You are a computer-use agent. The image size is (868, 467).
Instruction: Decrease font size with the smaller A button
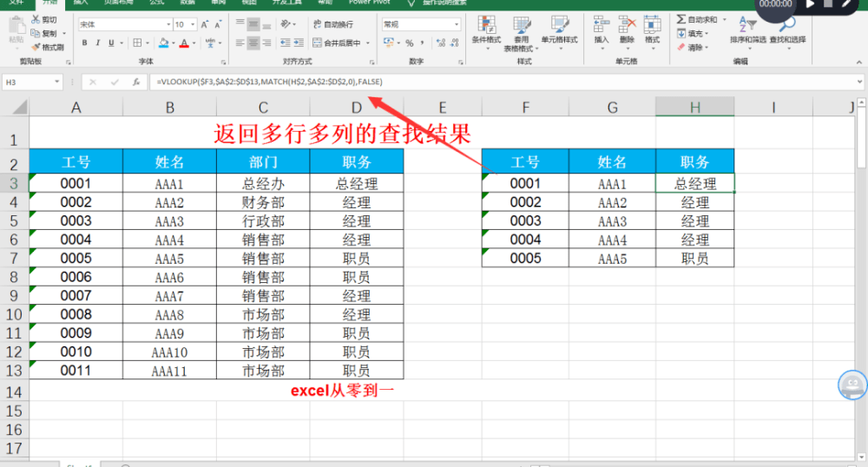pyautogui.click(x=218, y=24)
